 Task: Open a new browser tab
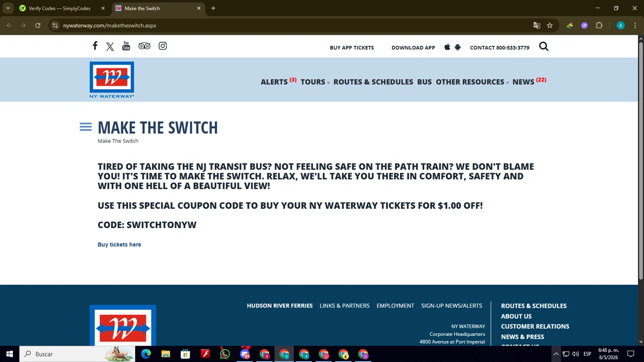pos(213,8)
